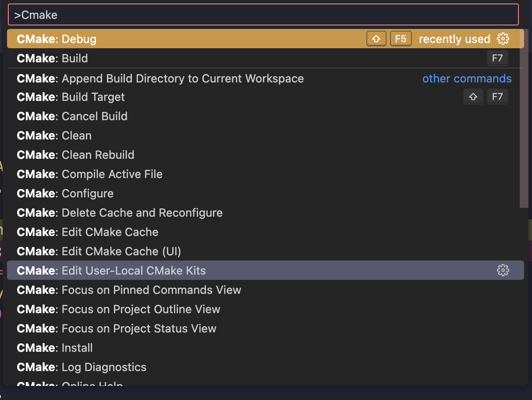
Task: Run the CMake: Install command
Action: [x=175, y=348]
